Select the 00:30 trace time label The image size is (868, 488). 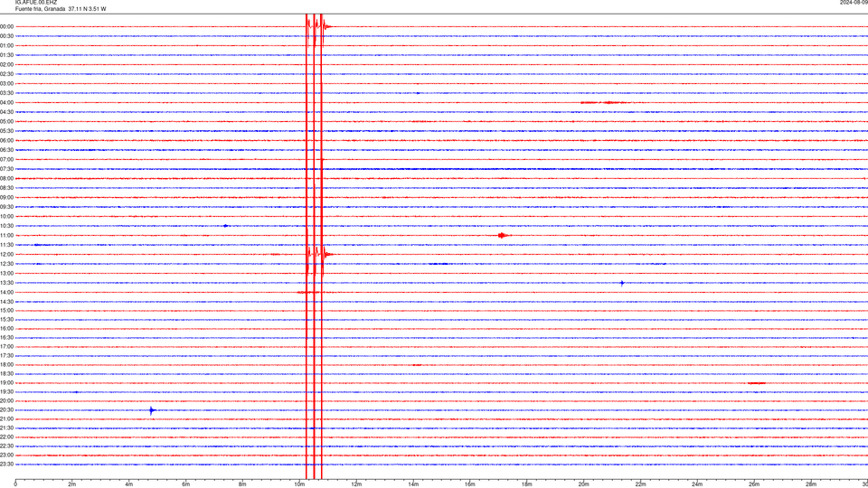pos(7,36)
